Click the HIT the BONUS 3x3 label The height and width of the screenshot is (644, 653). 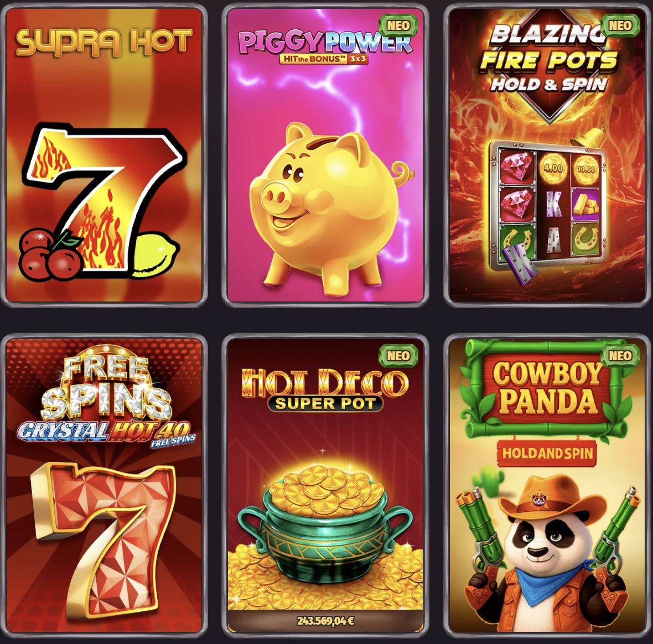coord(324,59)
